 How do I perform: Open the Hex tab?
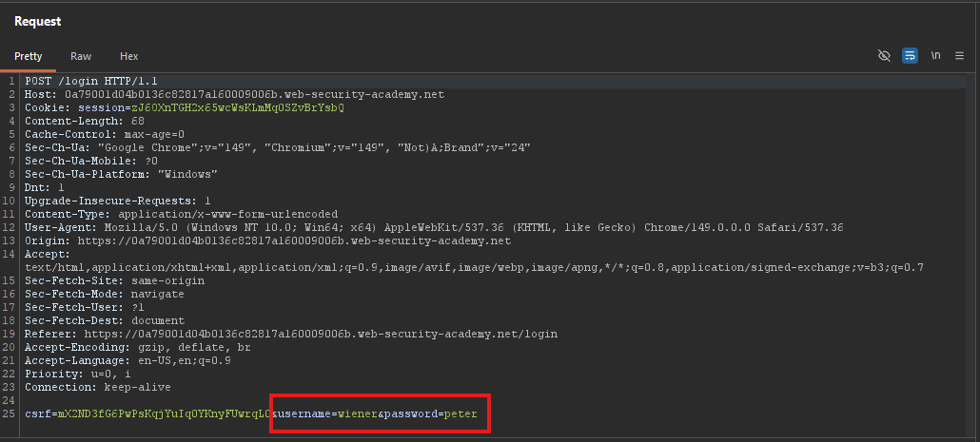click(x=128, y=56)
